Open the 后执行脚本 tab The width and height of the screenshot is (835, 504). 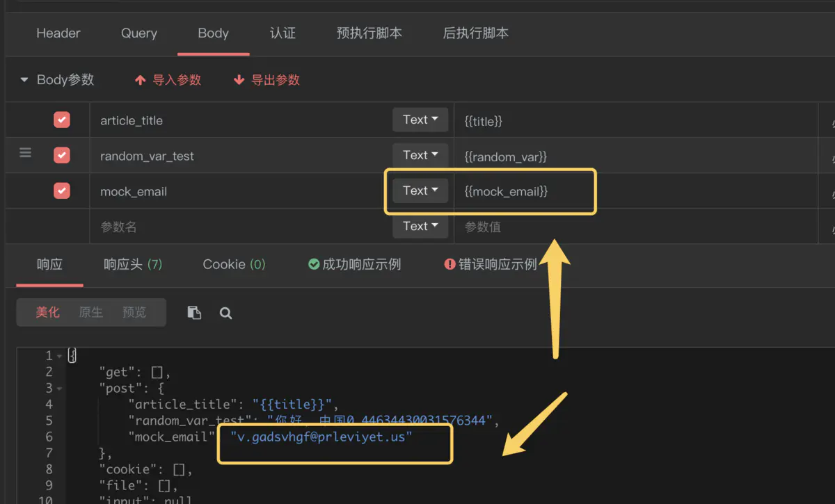[476, 33]
